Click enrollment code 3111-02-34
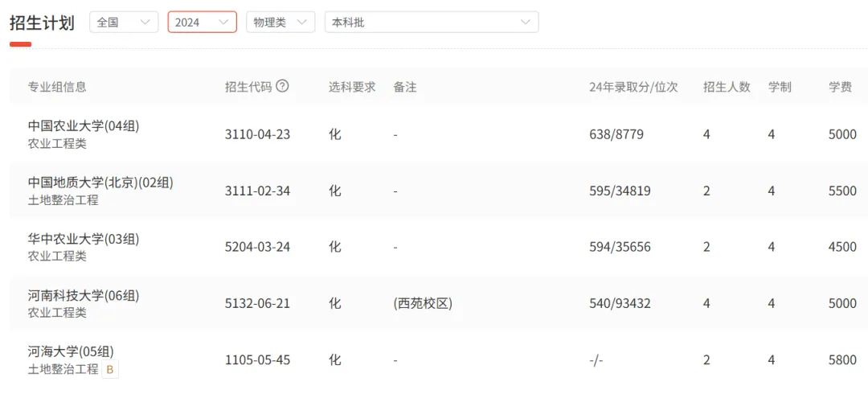The height and width of the screenshot is (394, 868). click(257, 191)
